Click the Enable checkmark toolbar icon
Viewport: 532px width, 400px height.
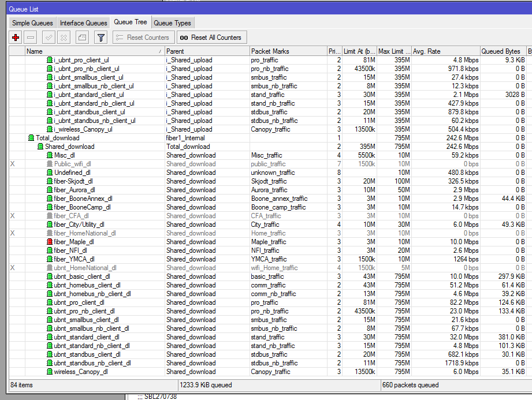coord(49,38)
